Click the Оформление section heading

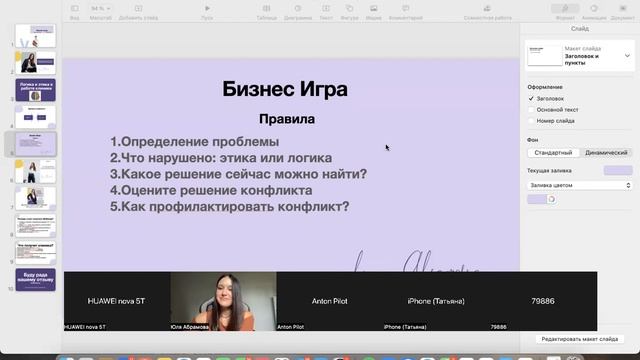(x=545, y=87)
